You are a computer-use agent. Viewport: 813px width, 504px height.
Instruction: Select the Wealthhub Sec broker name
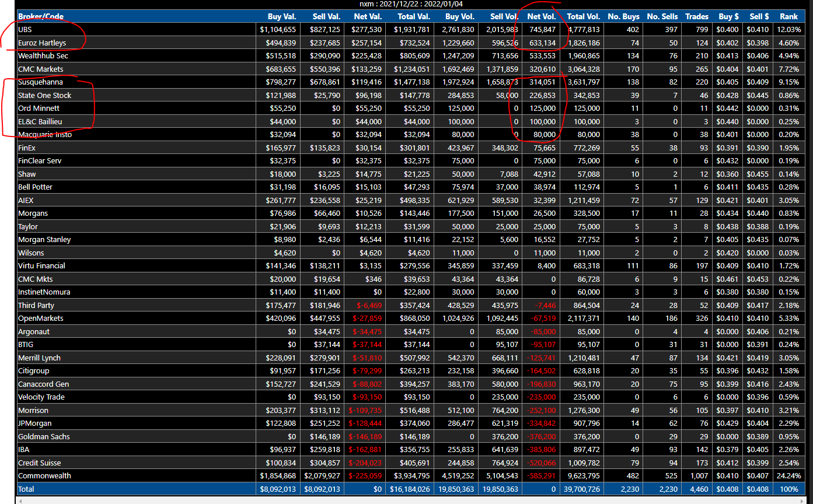coord(43,55)
